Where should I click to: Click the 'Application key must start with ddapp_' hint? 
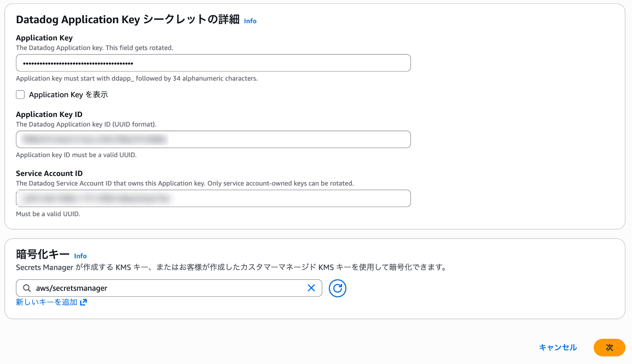137,78
